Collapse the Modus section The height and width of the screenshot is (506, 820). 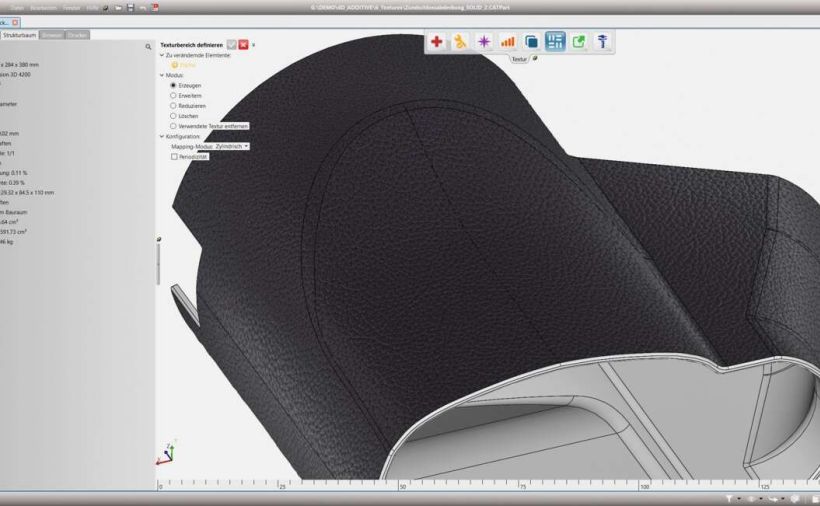click(162, 75)
